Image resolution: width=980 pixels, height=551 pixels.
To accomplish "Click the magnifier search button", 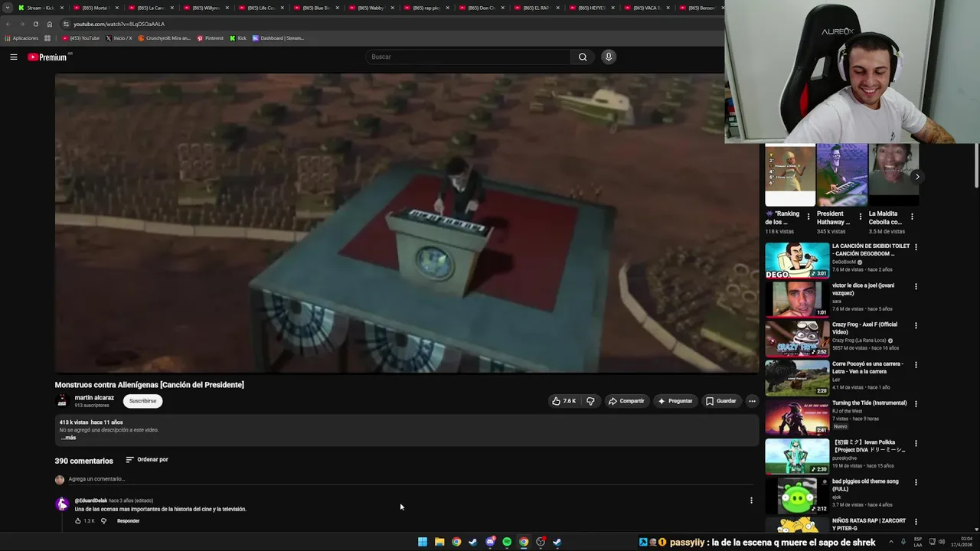I will coord(583,57).
